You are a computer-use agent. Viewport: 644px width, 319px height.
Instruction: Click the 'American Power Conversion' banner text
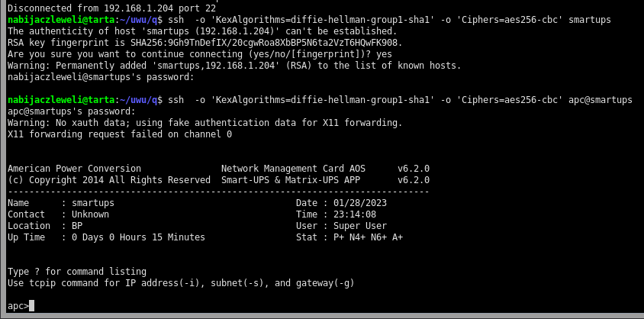pos(74,169)
